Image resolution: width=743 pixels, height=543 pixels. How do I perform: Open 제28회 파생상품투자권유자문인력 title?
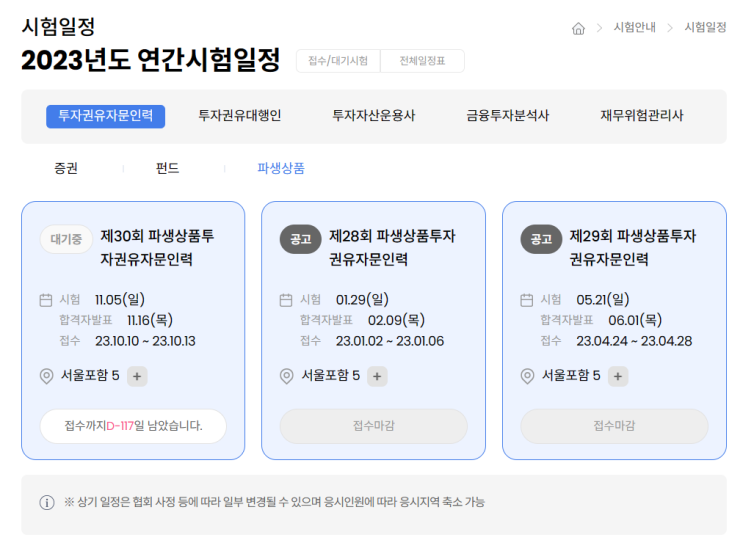(392, 247)
